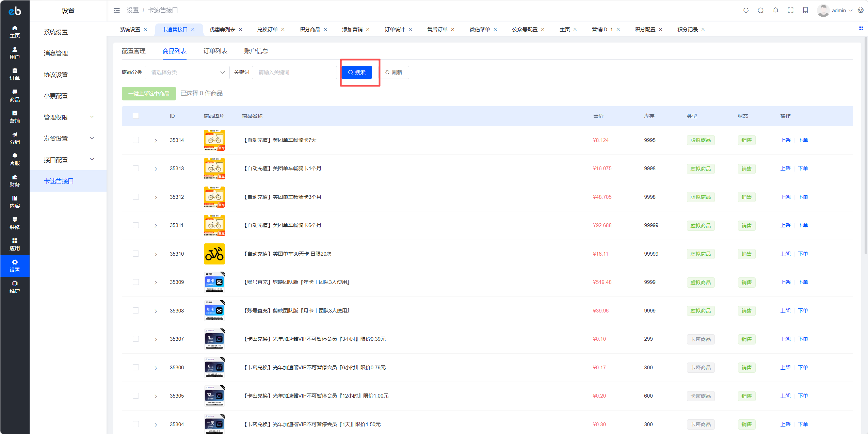Screen dimensions: 868x434
Task: Click the blue 搜索 button
Action: pyautogui.click(x=357, y=72)
